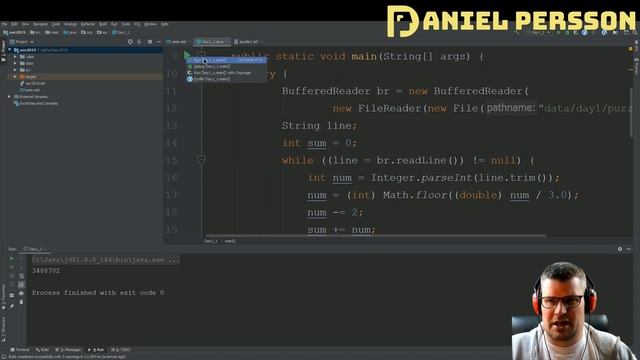Toggle soft-wrap icon in Run console
The height and width of the screenshot is (360, 640).
(21, 276)
